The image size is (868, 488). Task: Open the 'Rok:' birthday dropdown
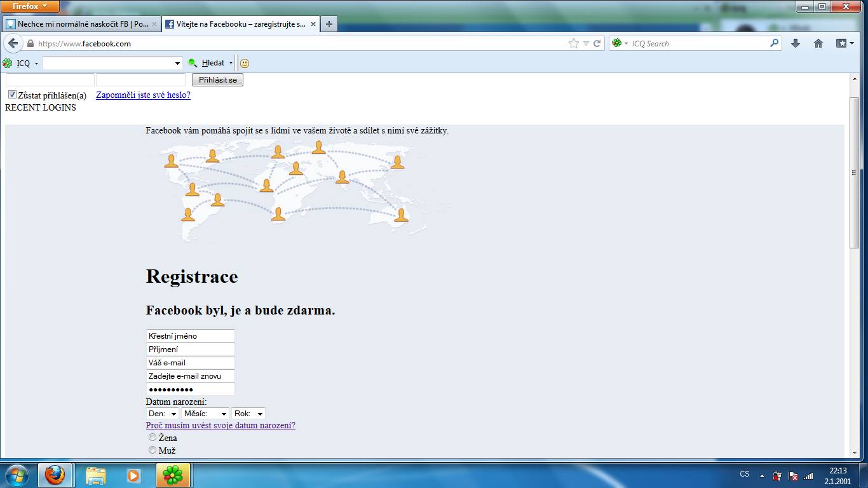pyautogui.click(x=248, y=414)
